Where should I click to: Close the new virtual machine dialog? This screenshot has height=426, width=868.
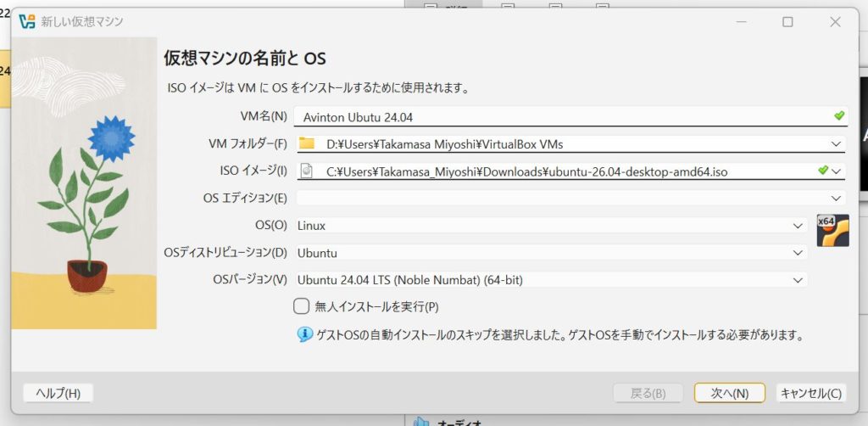pyautogui.click(x=835, y=21)
